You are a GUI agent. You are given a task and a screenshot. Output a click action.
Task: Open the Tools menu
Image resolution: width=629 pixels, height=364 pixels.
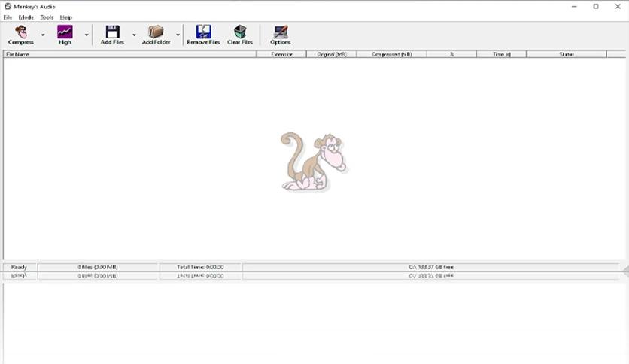coord(47,17)
